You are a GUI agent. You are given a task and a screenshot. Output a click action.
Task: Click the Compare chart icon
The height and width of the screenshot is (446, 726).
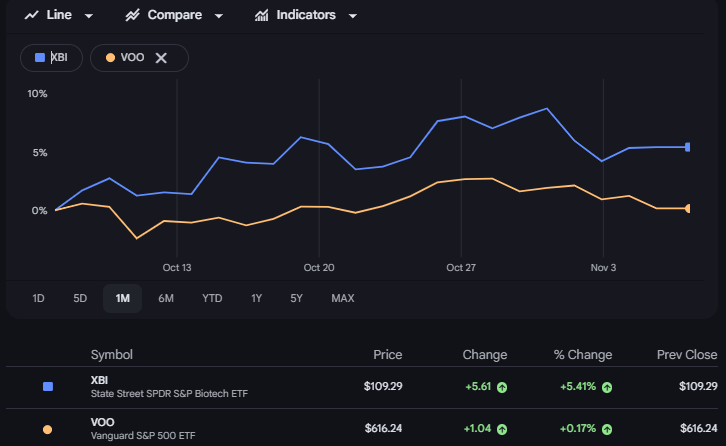133,16
